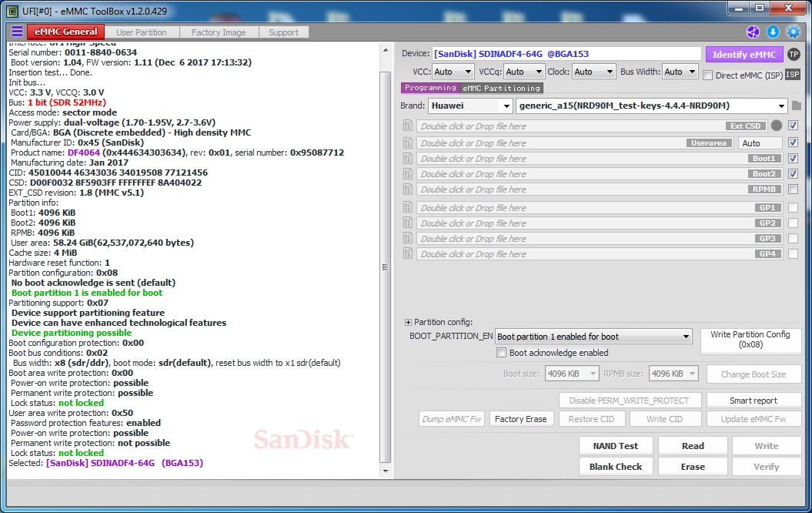Open the generic_a15 model dropdown
Image resolution: width=812 pixels, height=513 pixels.
(651, 106)
